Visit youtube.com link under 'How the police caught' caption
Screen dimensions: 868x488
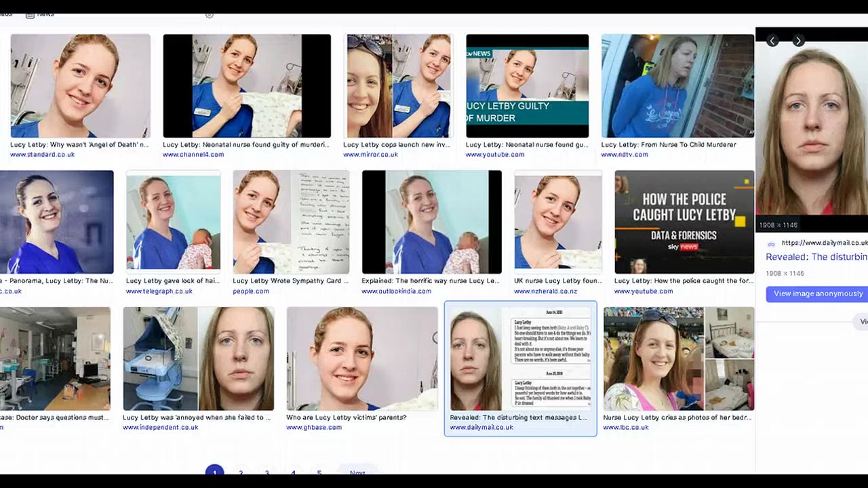(x=644, y=291)
